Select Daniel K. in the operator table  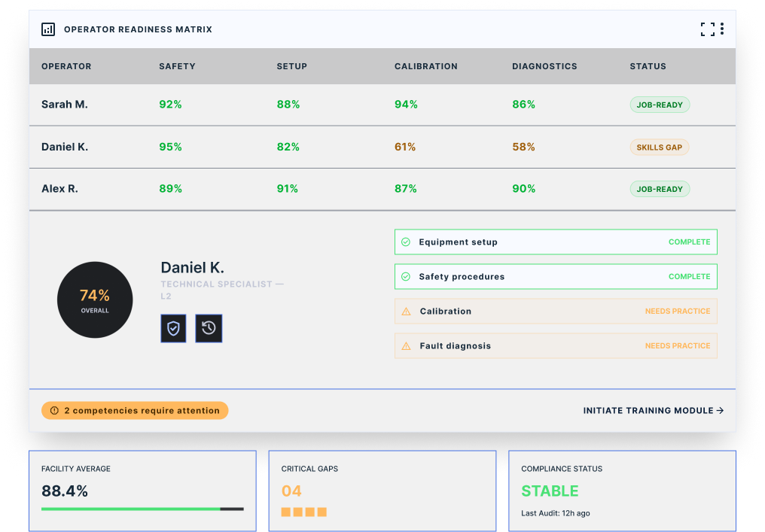(x=65, y=147)
